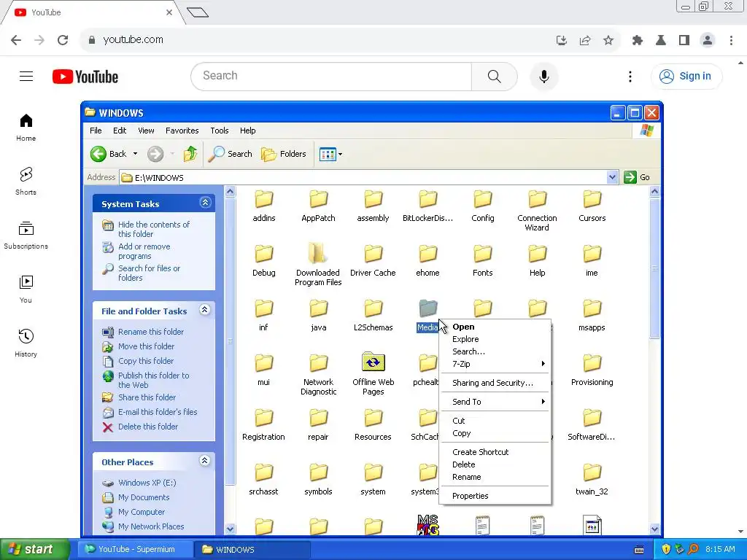Image resolution: width=747 pixels, height=560 pixels.
Task: Go to Home in YouTube sidebar
Action: (x=26, y=128)
